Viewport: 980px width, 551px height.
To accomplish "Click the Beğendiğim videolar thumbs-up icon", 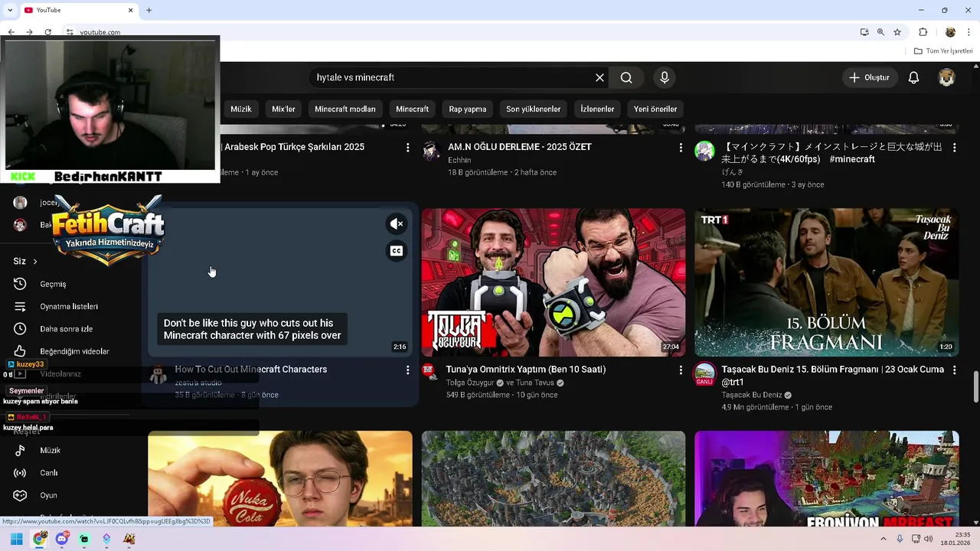I will click(x=20, y=351).
